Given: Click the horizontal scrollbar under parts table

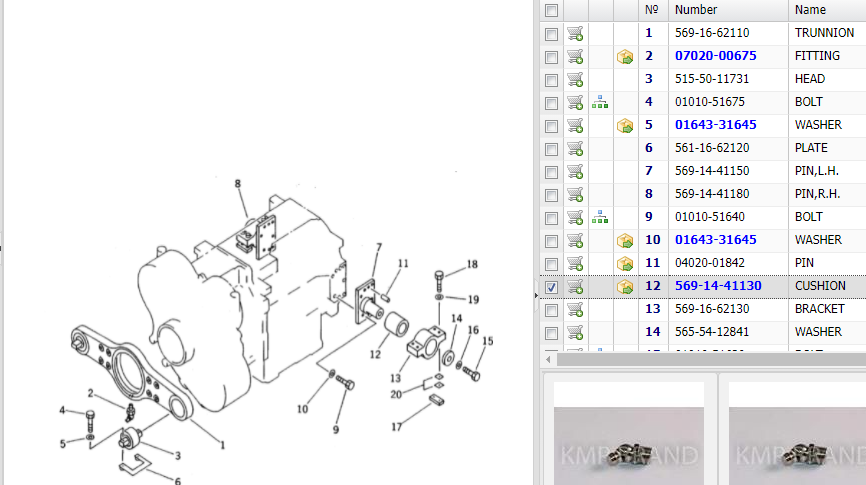Looking at the screenshot, I should [700, 358].
